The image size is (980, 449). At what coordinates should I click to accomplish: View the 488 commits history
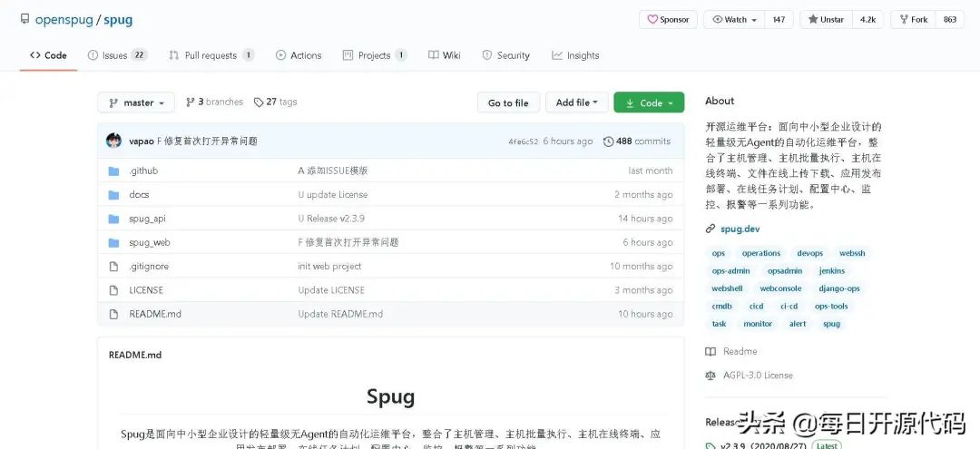click(637, 142)
